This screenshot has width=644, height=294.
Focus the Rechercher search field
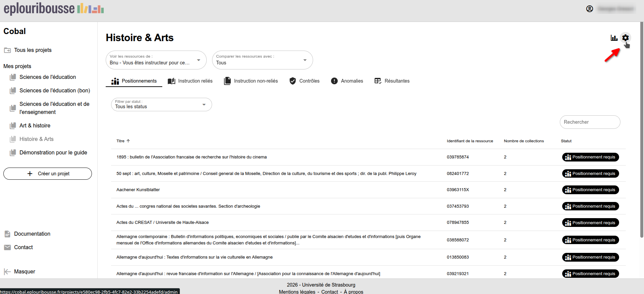click(590, 122)
